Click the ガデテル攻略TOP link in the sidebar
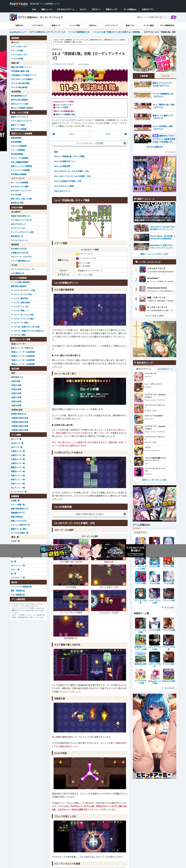This screenshot has height=868, width=186. click(154, 147)
